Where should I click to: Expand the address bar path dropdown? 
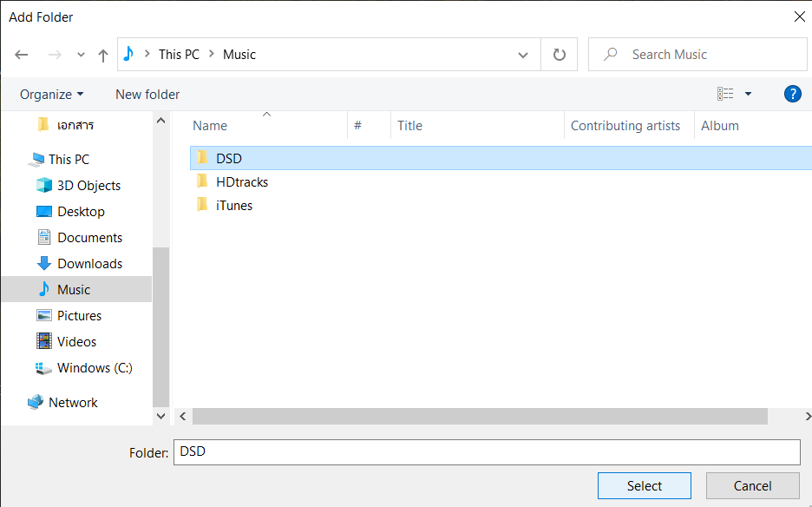tap(523, 55)
